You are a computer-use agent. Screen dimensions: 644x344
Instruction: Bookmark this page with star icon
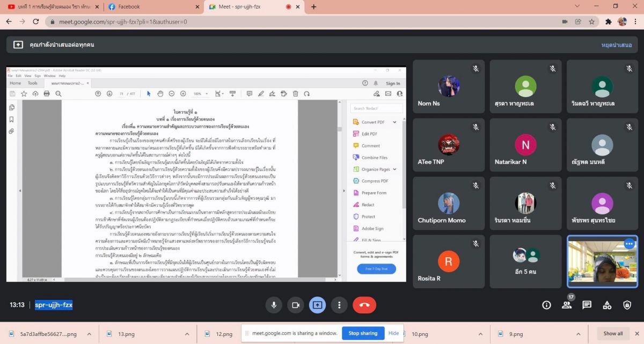(x=591, y=22)
